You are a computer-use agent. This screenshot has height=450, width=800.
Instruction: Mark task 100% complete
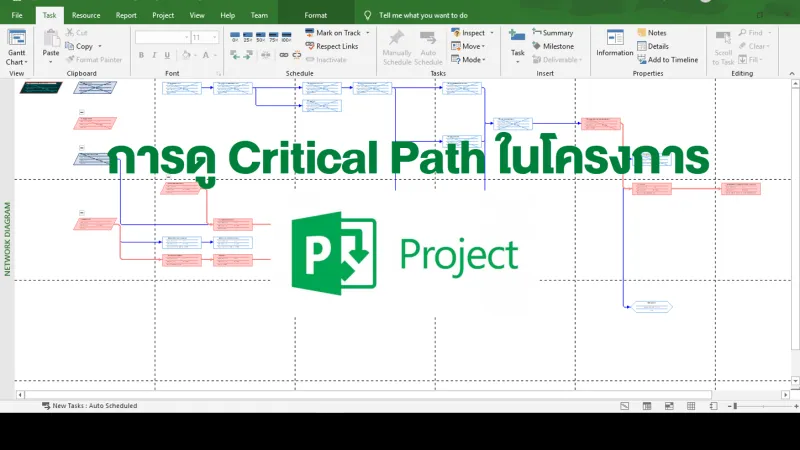tap(286, 37)
